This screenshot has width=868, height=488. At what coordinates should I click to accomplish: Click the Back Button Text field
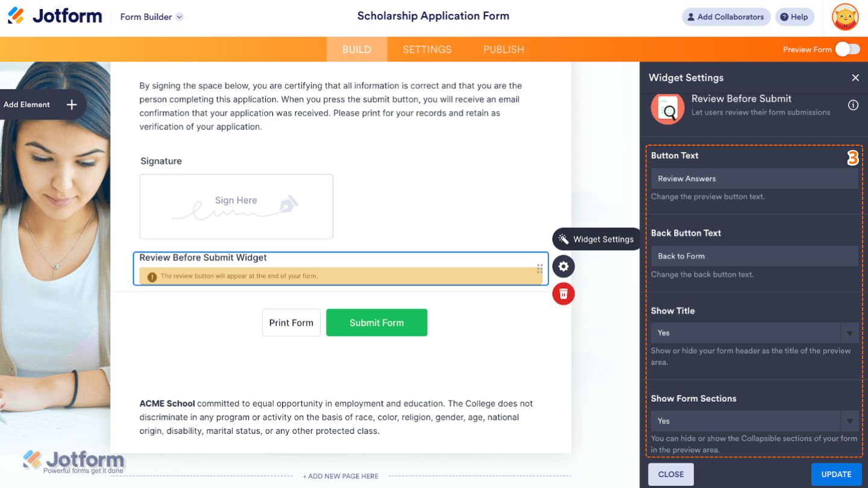(x=753, y=256)
